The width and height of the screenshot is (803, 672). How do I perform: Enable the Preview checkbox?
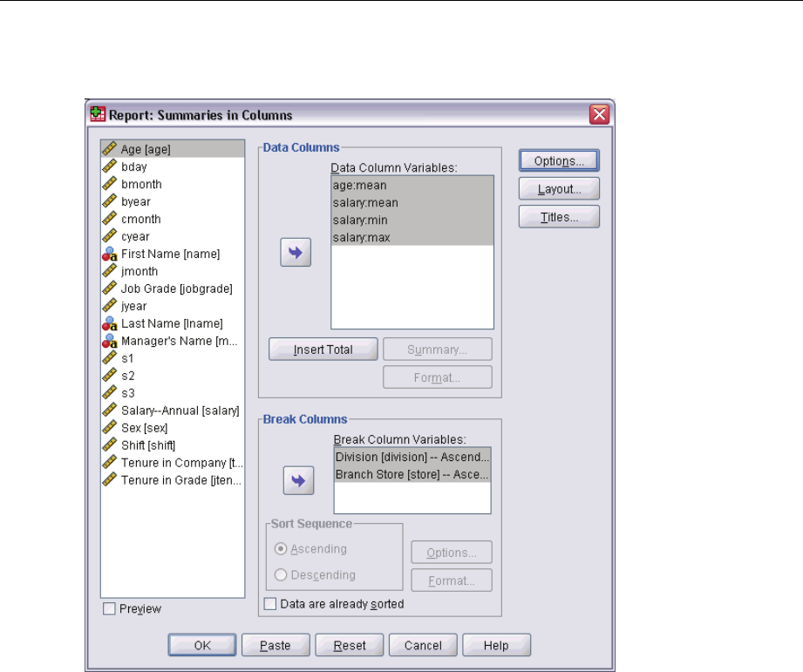[109, 608]
